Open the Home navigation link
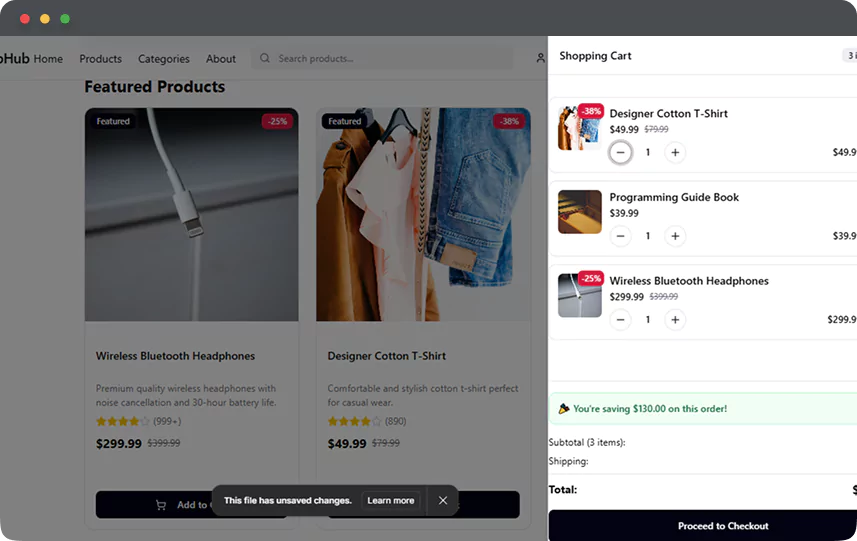The width and height of the screenshot is (857, 541). pos(48,59)
